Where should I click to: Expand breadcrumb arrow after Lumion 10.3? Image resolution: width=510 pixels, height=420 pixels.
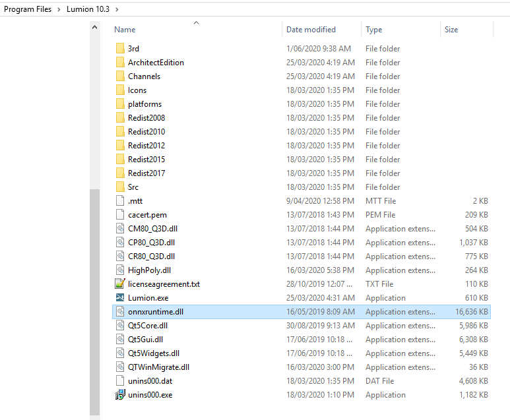tap(117, 9)
